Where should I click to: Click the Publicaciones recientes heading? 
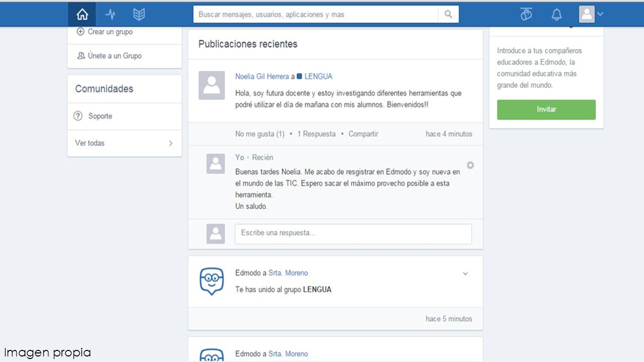point(248,44)
